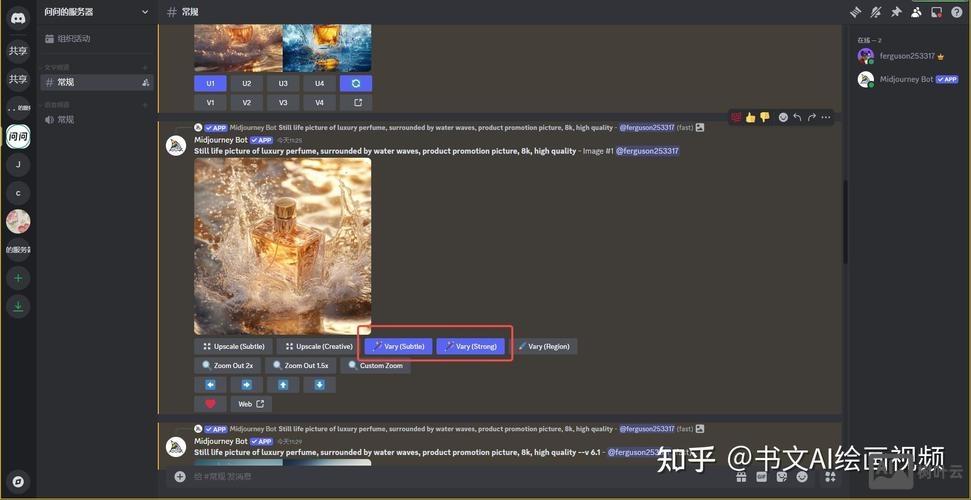
Task: Add a server with plus icon
Action: [18, 277]
